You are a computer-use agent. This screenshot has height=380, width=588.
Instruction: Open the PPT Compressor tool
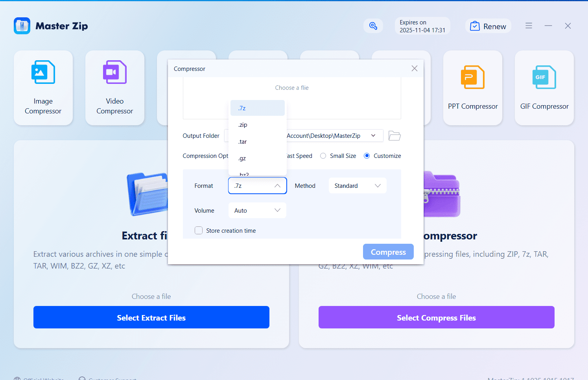point(473,88)
